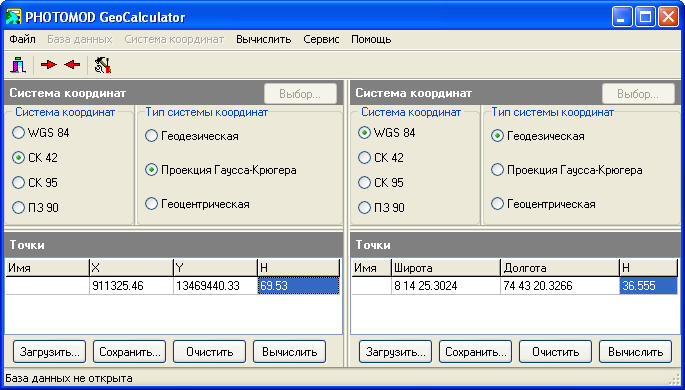Screen dimensions: 685x390
Task: Click the right-pointing red arrow icon
Action: pyautogui.click(x=48, y=65)
